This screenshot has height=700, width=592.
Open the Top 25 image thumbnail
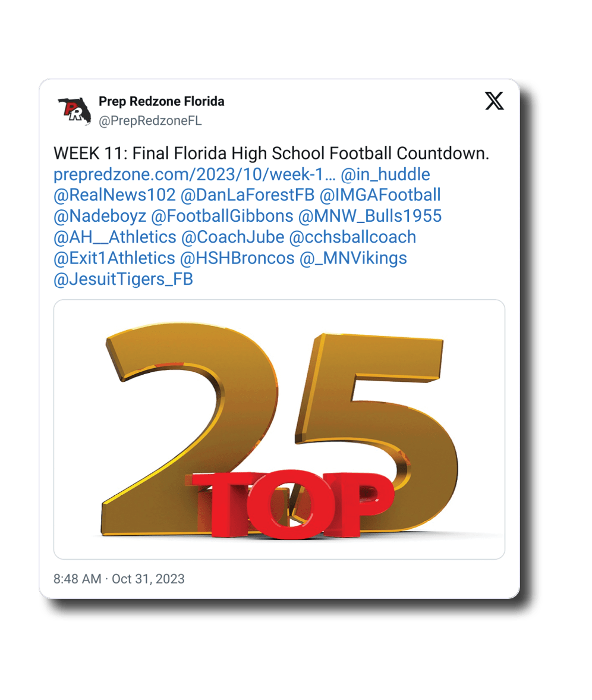point(279,429)
